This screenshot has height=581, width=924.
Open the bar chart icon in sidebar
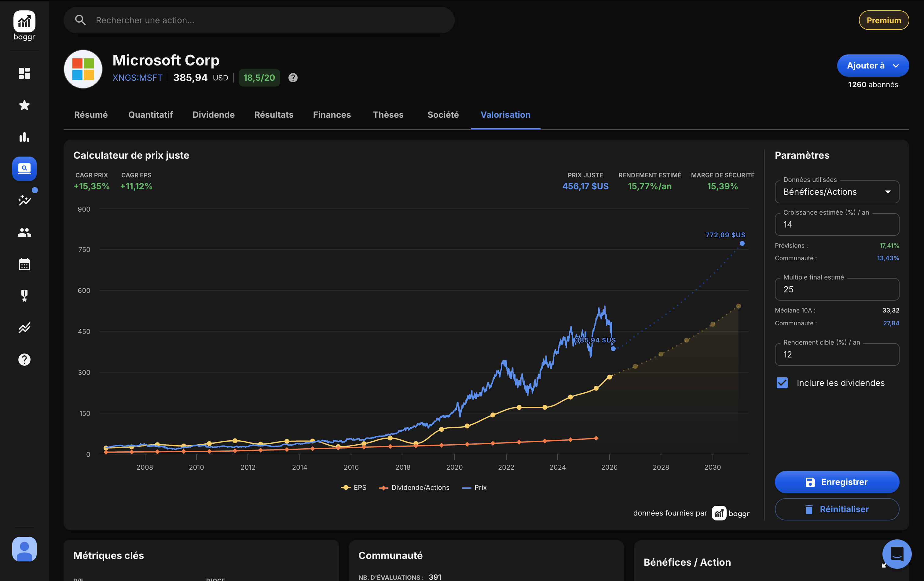[x=24, y=137]
